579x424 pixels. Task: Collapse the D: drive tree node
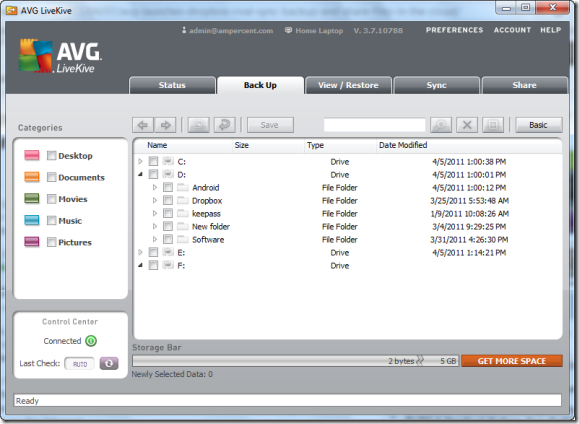tap(140, 174)
